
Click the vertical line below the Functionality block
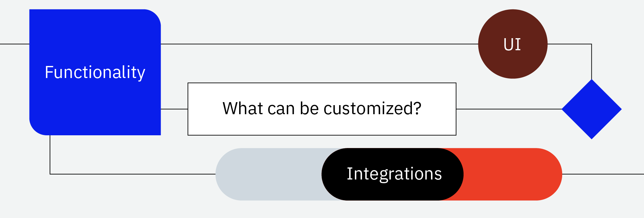coord(50,154)
